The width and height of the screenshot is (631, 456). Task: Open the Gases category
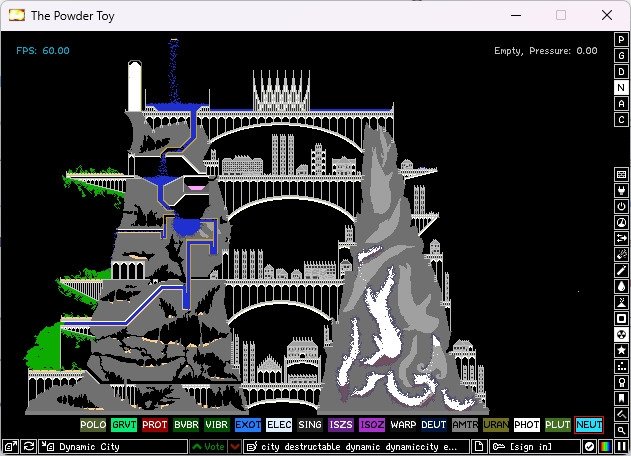point(621,270)
